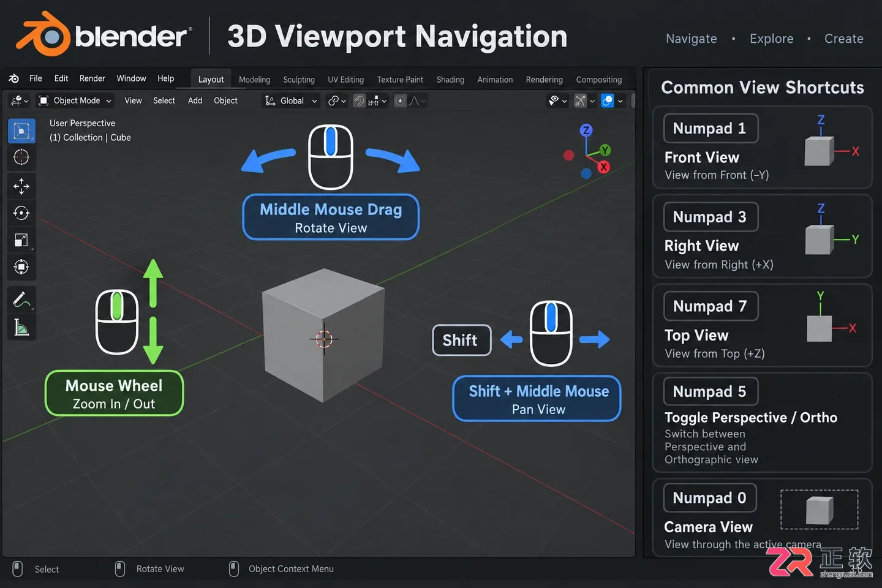Image resolution: width=882 pixels, height=588 pixels.
Task: Switch to the Modeling workspace tab
Action: coord(254,80)
